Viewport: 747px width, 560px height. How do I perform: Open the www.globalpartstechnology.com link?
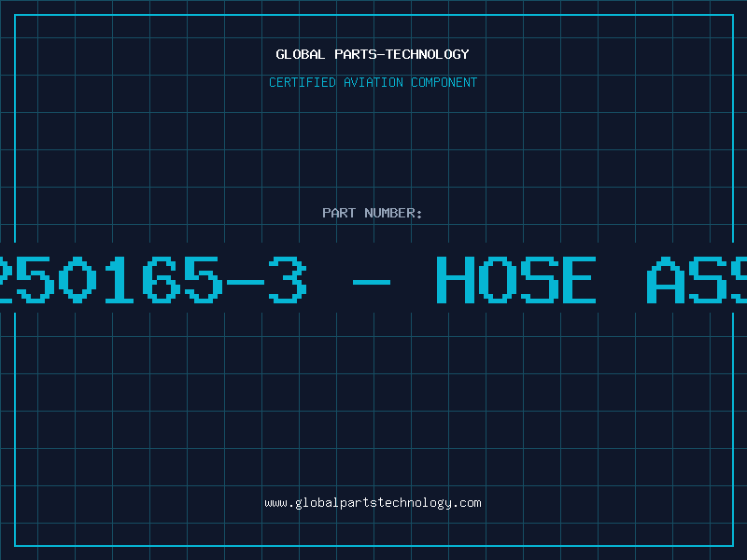[373, 503]
